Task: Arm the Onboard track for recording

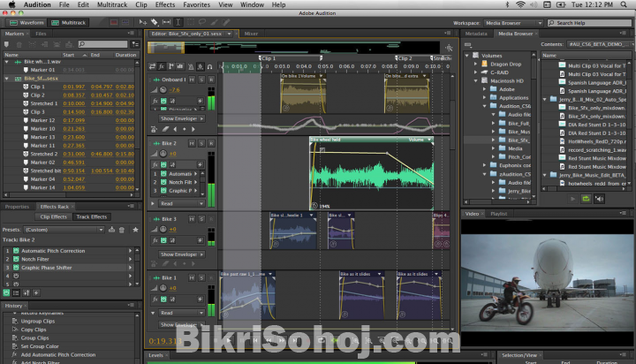Action: click(x=211, y=80)
